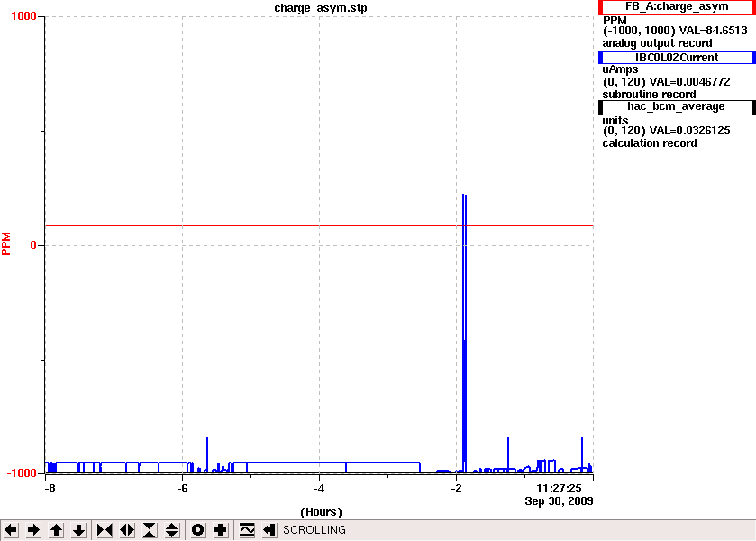Click the VAL=84.6513 readout line
The width and height of the screenshot is (756, 541).
click(x=675, y=31)
